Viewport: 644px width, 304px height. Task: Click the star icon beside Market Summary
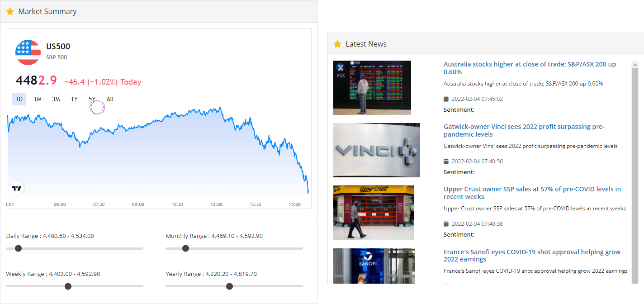[10, 11]
